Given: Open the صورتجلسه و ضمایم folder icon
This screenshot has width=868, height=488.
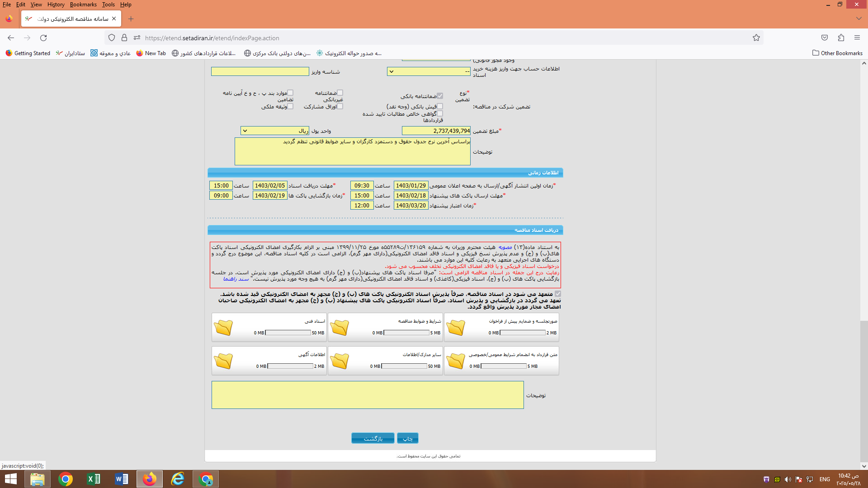Looking at the screenshot, I should point(456,328).
